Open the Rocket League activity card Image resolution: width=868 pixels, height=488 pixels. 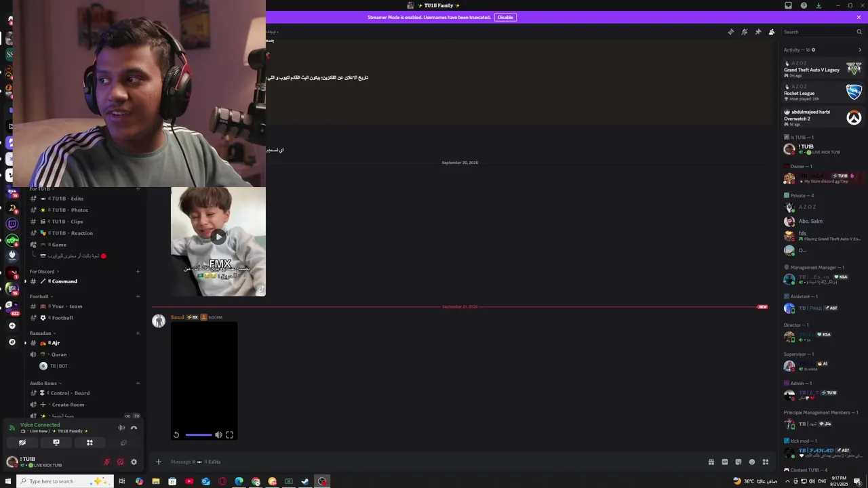click(x=823, y=92)
